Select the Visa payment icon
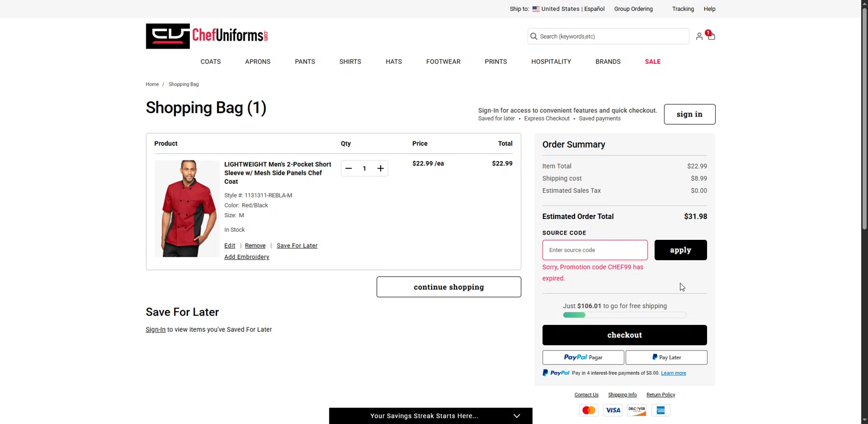Viewport: 868px width, 424px height. click(613, 410)
